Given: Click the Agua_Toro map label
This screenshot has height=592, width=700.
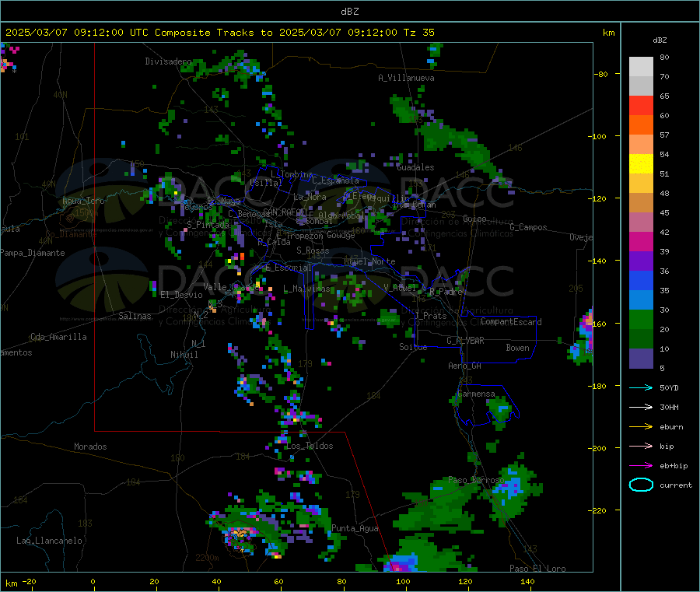Looking at the screenshot, I should pyautogui.click(x=83, y=201).
